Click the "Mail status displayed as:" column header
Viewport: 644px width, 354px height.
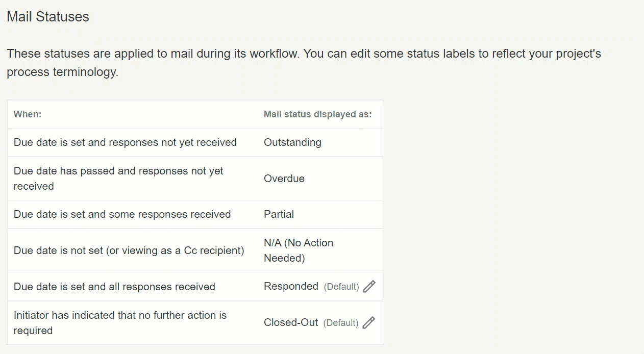click(x=317, y=114)
